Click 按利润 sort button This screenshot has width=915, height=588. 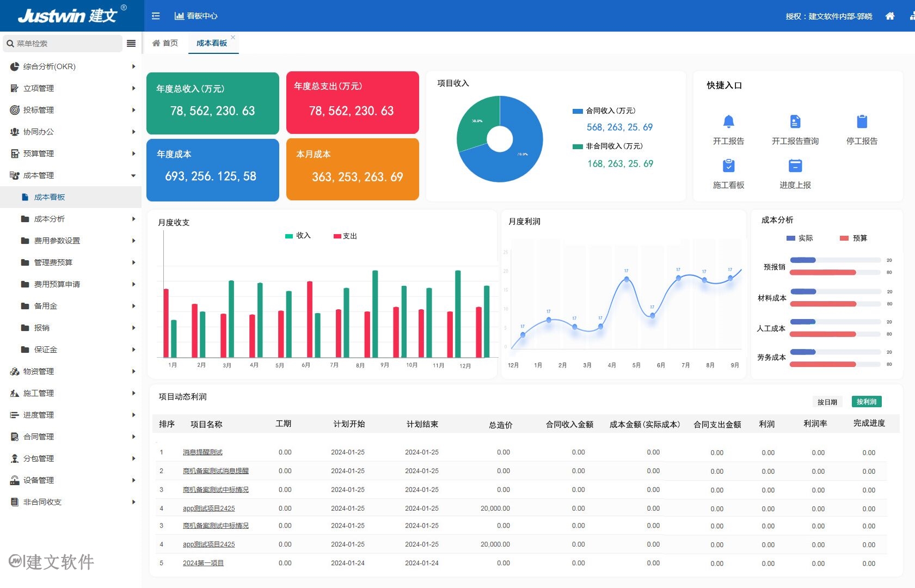coord(867,402)
